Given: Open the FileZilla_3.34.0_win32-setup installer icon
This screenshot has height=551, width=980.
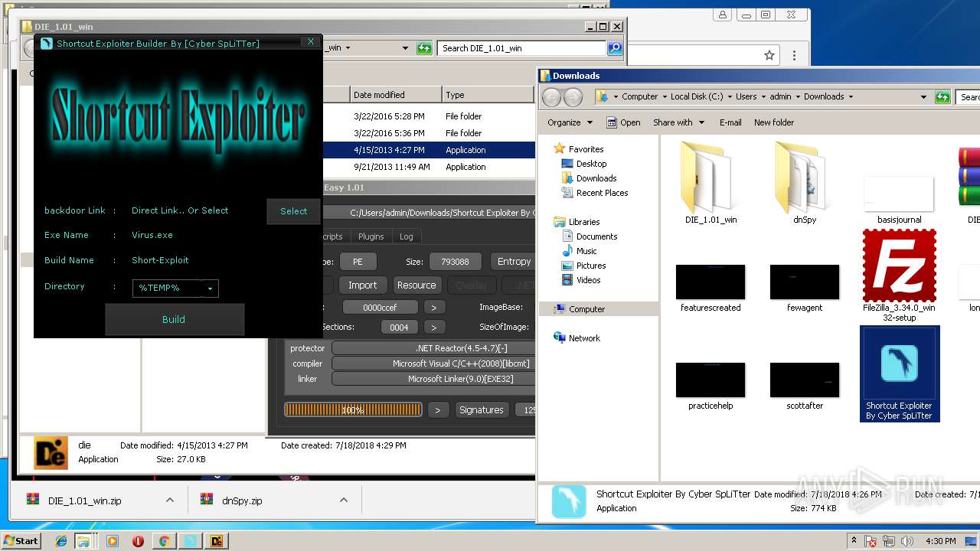Looking at the screenshot, I should 899,275.
